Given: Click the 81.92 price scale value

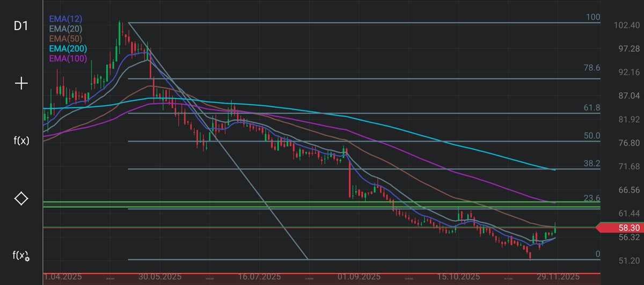Looking at the screenshot, I should [x=628, y=119].
